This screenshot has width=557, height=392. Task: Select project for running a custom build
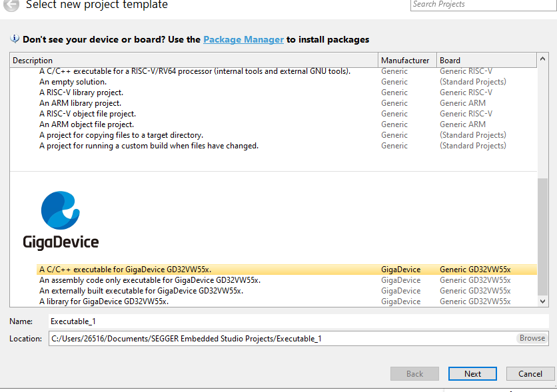(x=286, y=146)
